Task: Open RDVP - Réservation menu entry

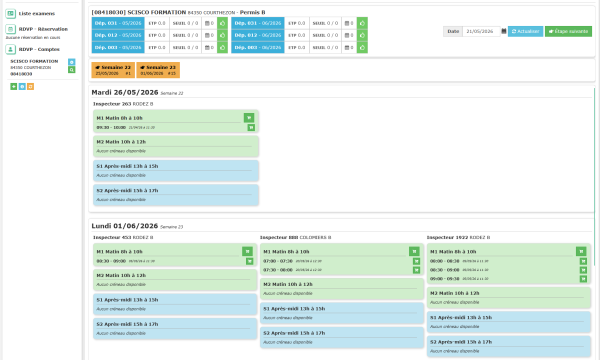Action: [43, 29]
